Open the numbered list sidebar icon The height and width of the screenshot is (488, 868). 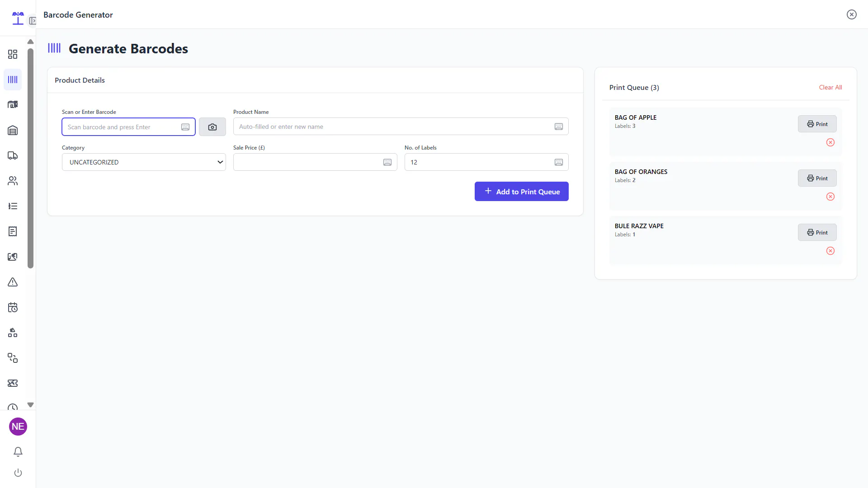tap(13, 206)
